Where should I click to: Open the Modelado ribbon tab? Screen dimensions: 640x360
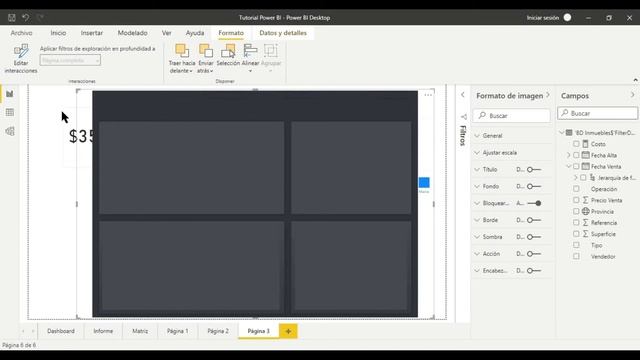pos(132,33)
